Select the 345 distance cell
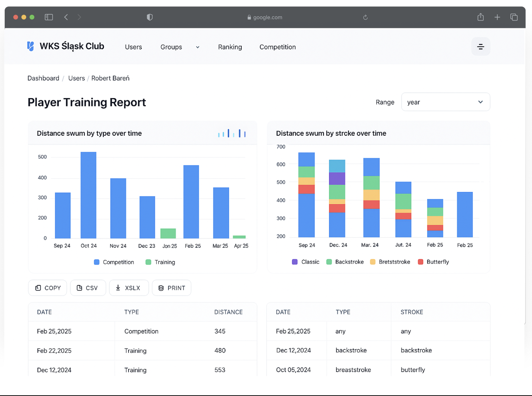532x396 pixels. click(x=220, y=331)
